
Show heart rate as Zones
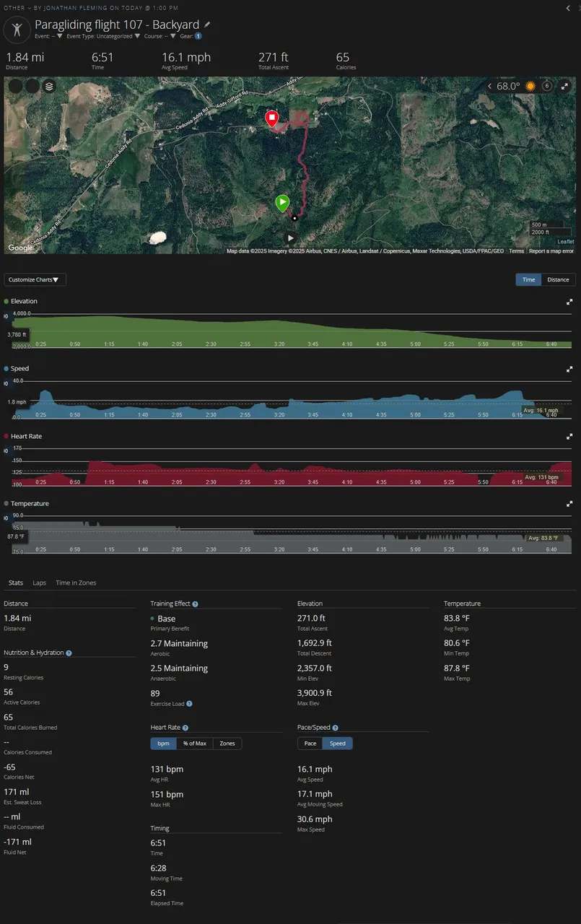pos(227,744)
